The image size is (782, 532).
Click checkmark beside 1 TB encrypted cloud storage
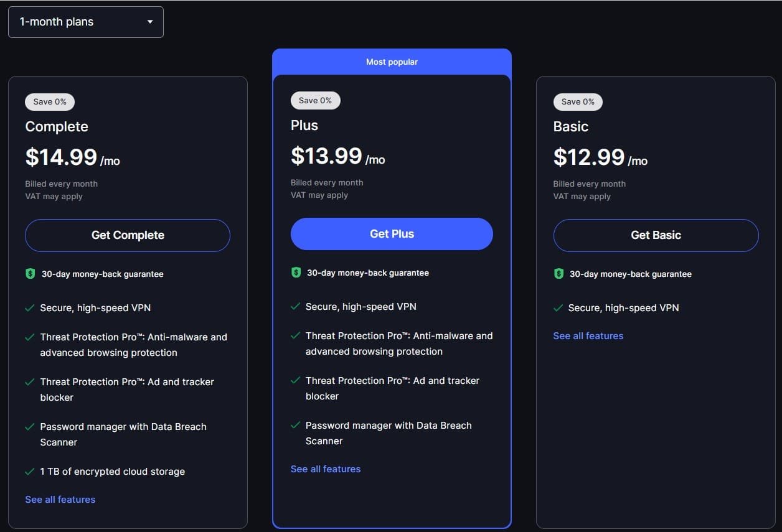[x=29, y=472]
